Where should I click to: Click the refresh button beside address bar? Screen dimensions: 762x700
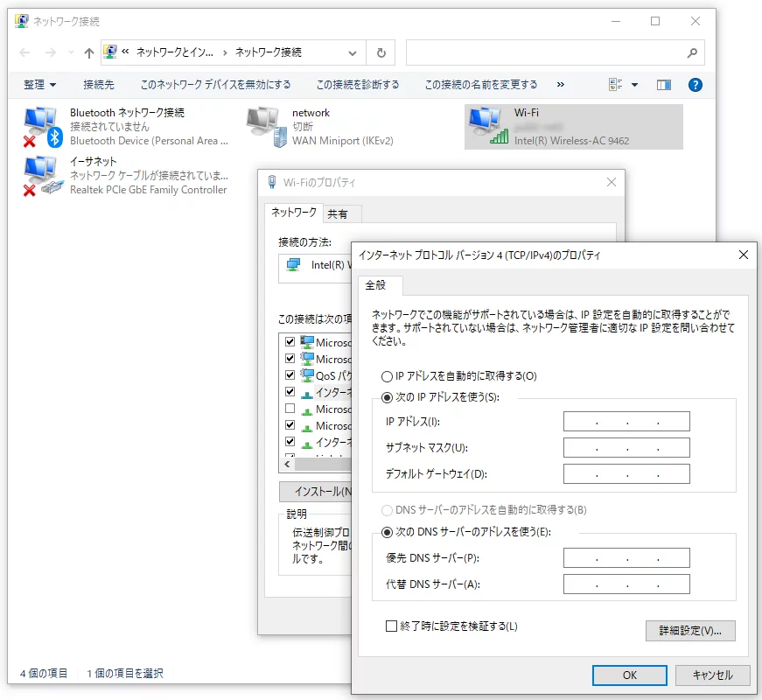[x=381, y=52]
